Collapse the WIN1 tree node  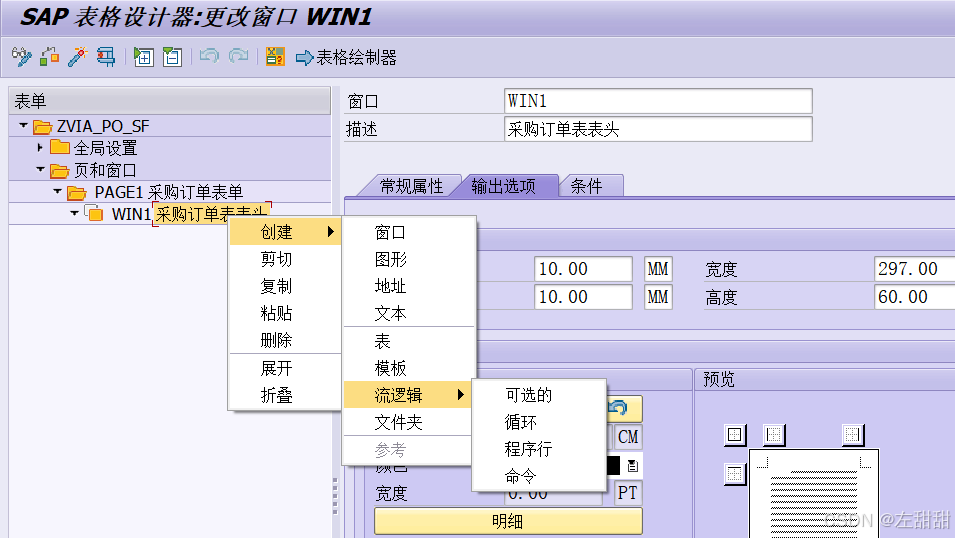coord(74,213)
